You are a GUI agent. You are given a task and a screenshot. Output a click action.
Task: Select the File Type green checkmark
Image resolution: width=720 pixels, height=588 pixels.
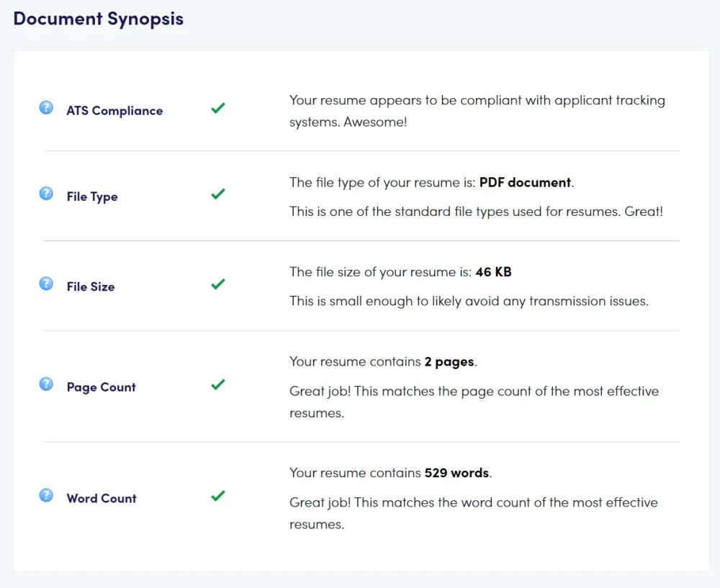[218, 194]
